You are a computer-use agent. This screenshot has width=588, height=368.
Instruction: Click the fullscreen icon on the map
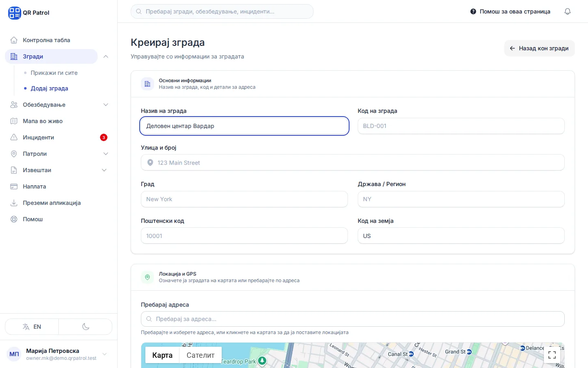point(552,355)
